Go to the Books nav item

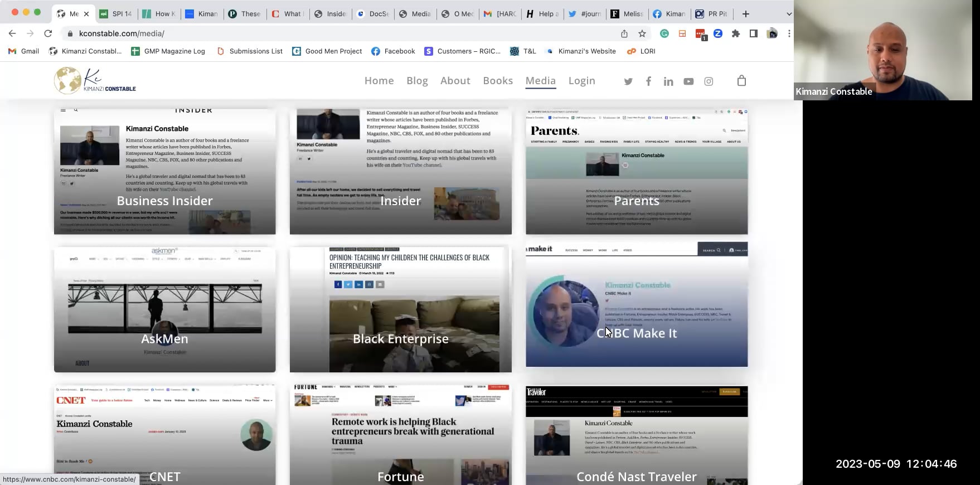point(498,81)
